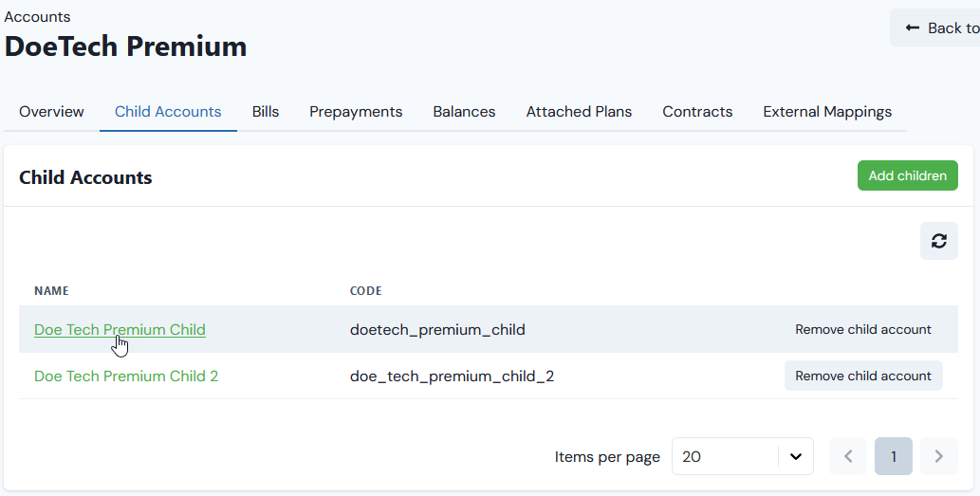Open the External Mappings tab
The width and height of the screenshot is (980, 496).
[x=827, y=112]
